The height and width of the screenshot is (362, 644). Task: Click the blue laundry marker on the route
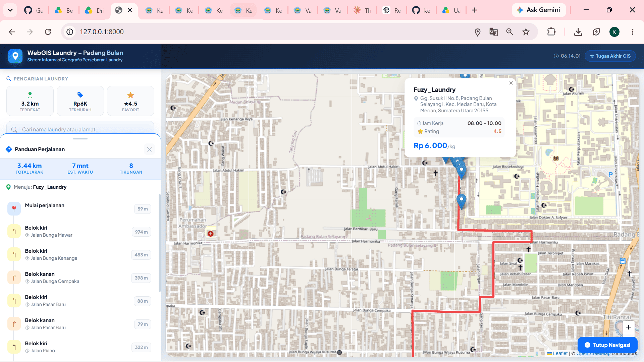tap(462, 201)
